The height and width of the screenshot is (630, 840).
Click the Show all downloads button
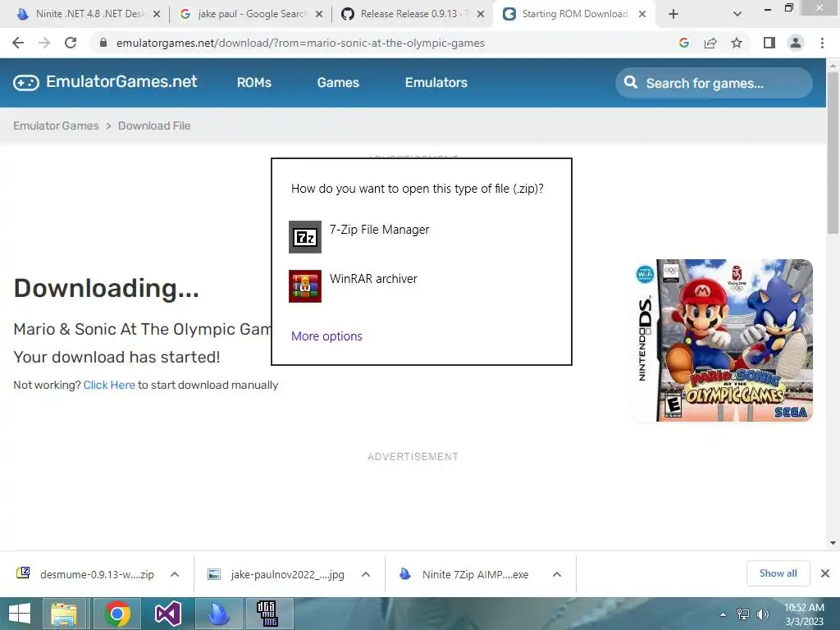[778, 573]
